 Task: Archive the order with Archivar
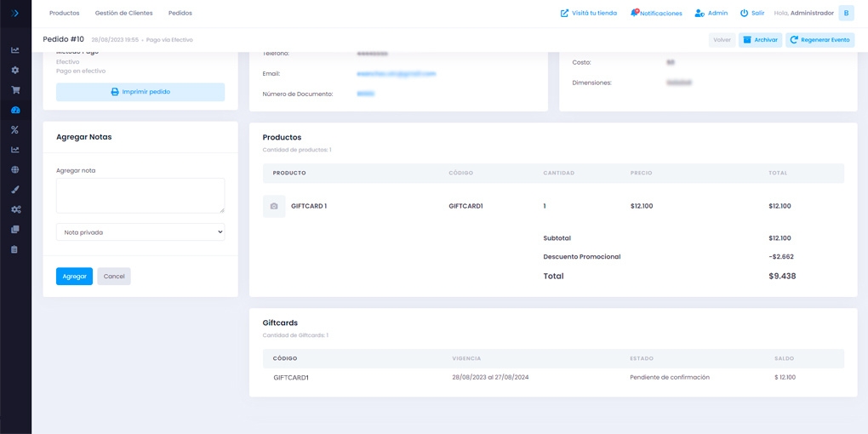click(x=760, y=40)
